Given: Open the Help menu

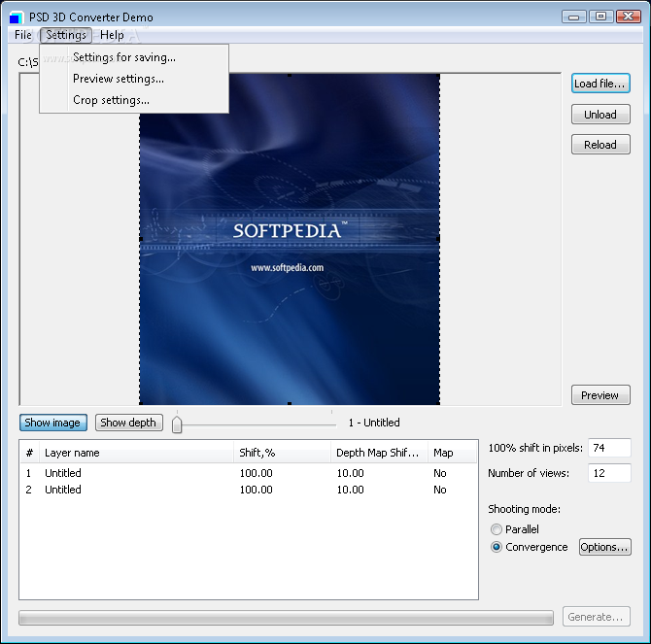Looking at the screenshot, I should pyautogui.click(x=112, y=35).
